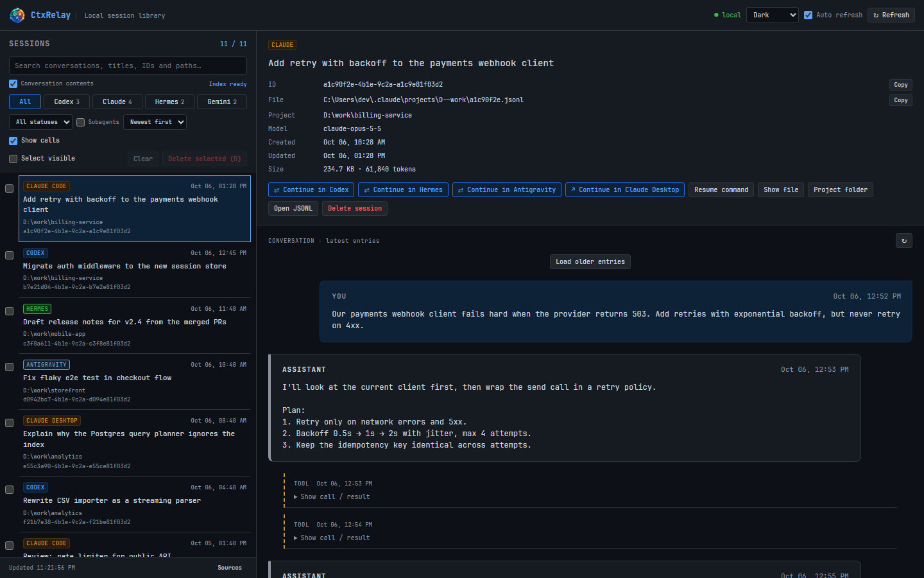Select the Claude filter tab
This screenshot has width=924, height=578.
117,101
